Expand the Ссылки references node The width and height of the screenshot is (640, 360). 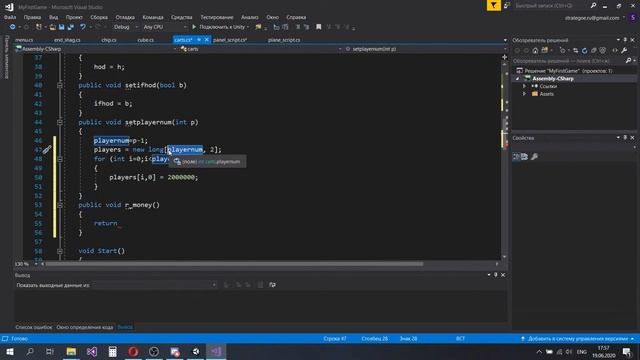tap(525, 87)
